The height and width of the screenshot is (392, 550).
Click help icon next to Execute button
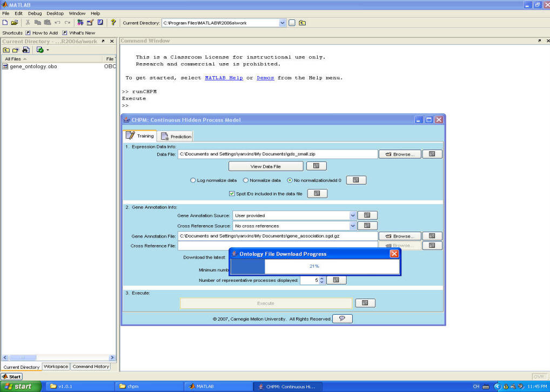pyautogui.click(x=365, y=303)
